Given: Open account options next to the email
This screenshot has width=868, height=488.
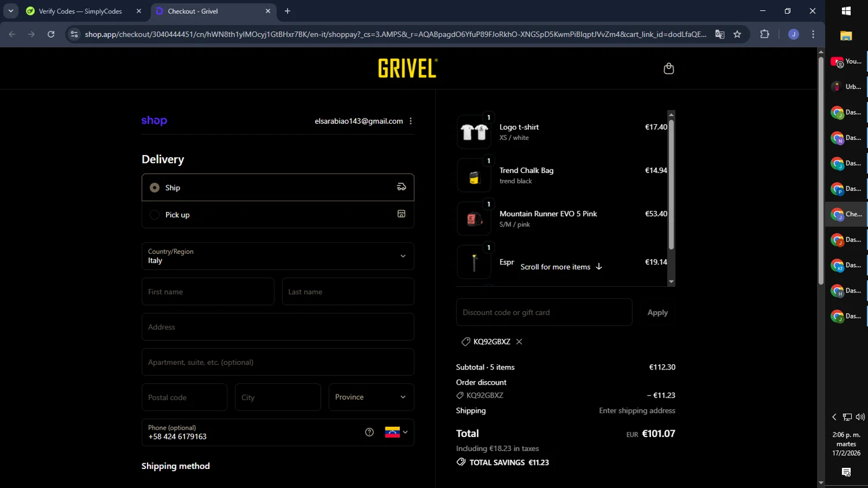Looking at the screenshot, I should tap(411, 121).
